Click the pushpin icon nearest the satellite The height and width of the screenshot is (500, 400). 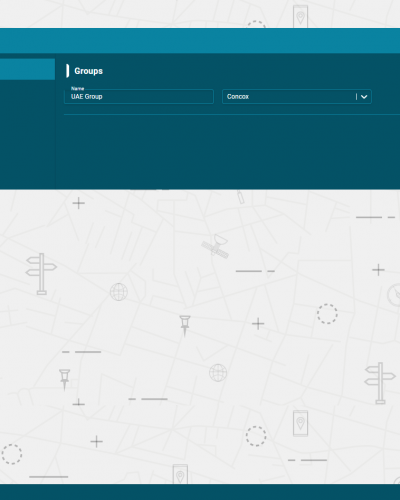[x=185, y=326]
